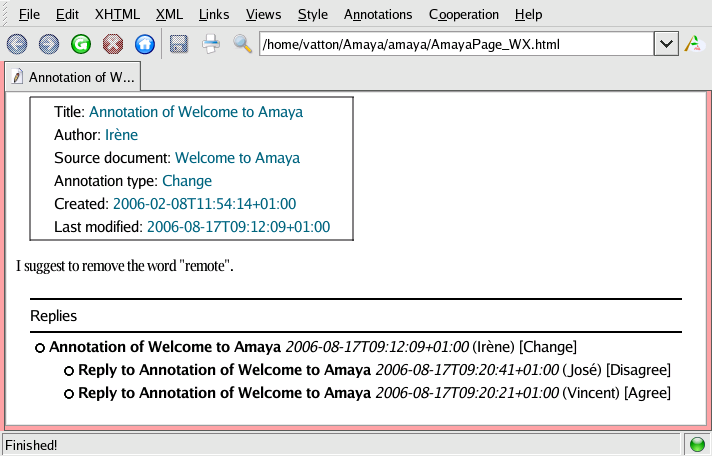Select the 'Annotation of W...' document tab

72,77
